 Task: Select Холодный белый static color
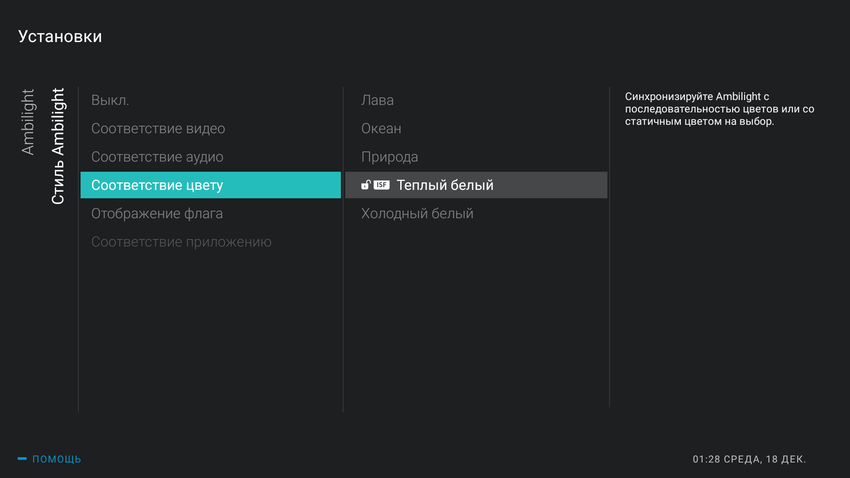click(x=417, y=213)
